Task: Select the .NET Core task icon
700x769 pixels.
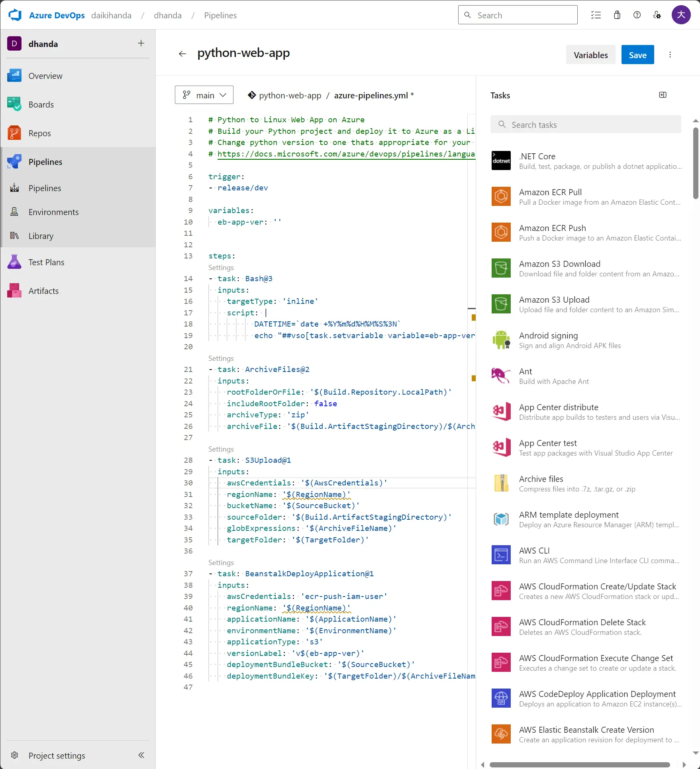Action: click(x=501, y=160)
